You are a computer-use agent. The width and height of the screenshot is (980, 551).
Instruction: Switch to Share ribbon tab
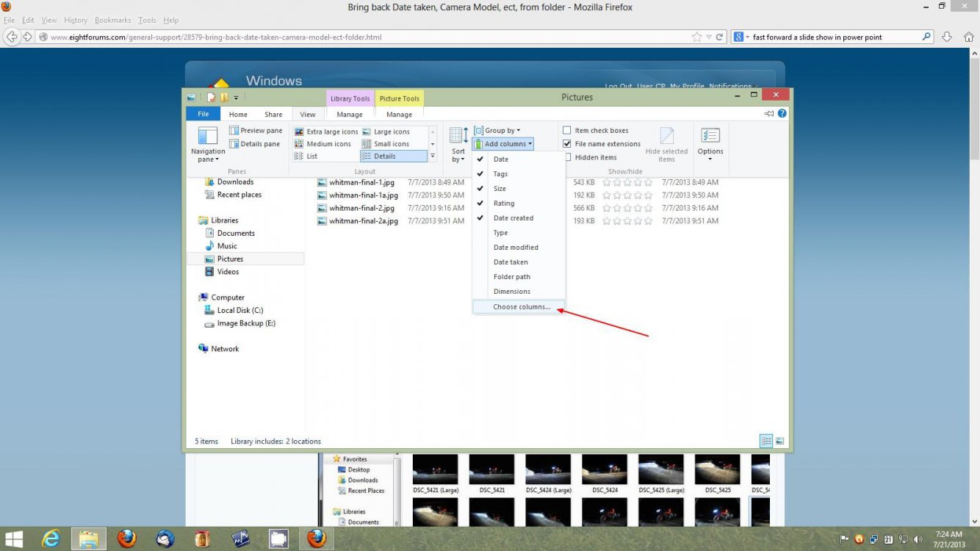(x=273, y=114)
